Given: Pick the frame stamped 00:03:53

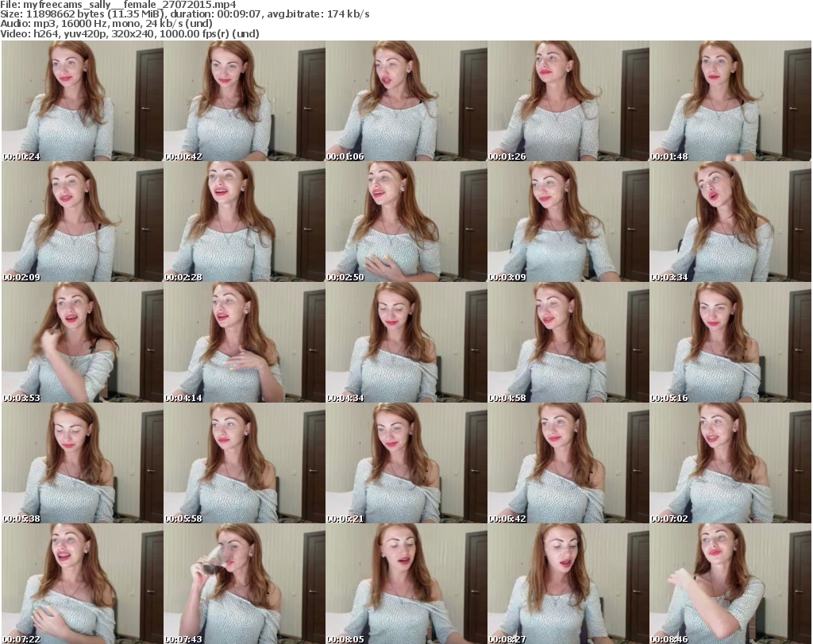Looking at the screenshot, I should tap(83, 343).
